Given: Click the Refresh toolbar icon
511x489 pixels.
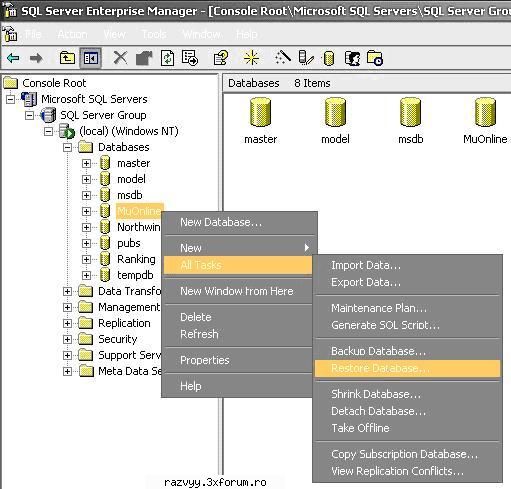Looking at the screenshot, I should coord(167,58).
